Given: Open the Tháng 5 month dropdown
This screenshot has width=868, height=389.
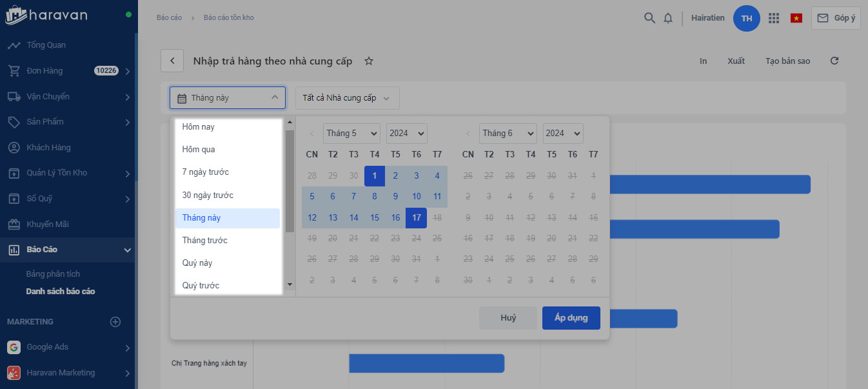Looking at the screenshot, I should (x=351, y=134).
